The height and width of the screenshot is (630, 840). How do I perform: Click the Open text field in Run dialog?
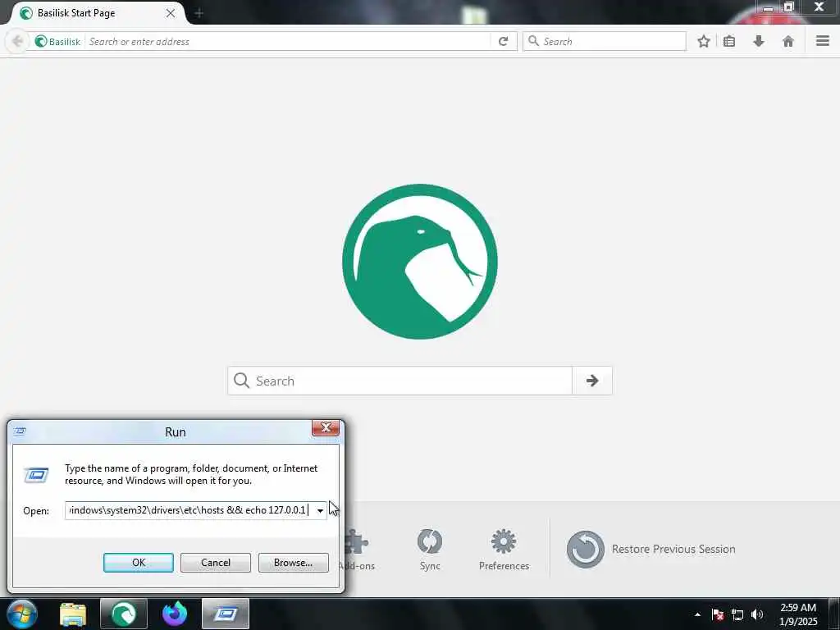point(189,510)
